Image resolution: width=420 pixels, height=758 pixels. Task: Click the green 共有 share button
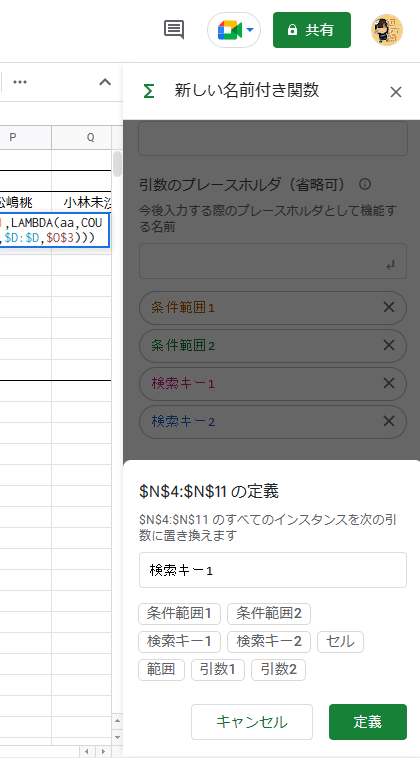coord(312,30)
